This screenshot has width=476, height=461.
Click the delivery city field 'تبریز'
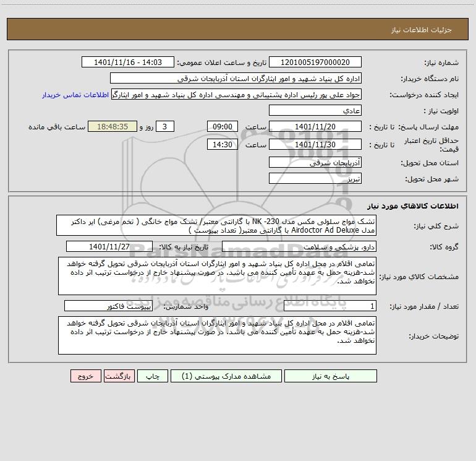click(x=315, y=178)
